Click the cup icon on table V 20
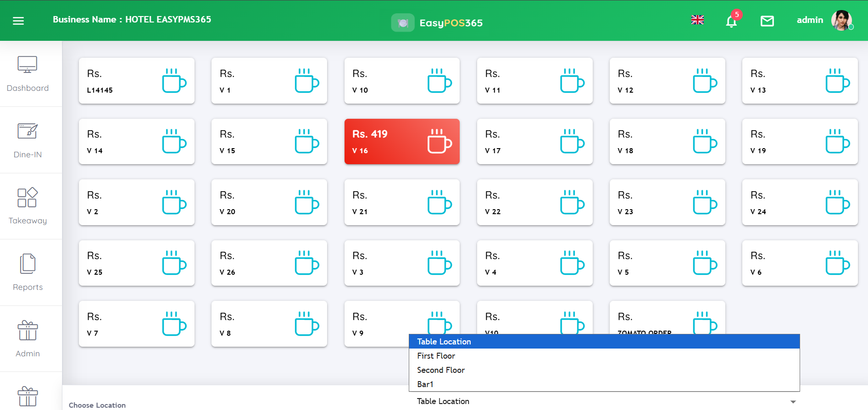The width and height of the screenshot is (868, 410). pos(307,202)
